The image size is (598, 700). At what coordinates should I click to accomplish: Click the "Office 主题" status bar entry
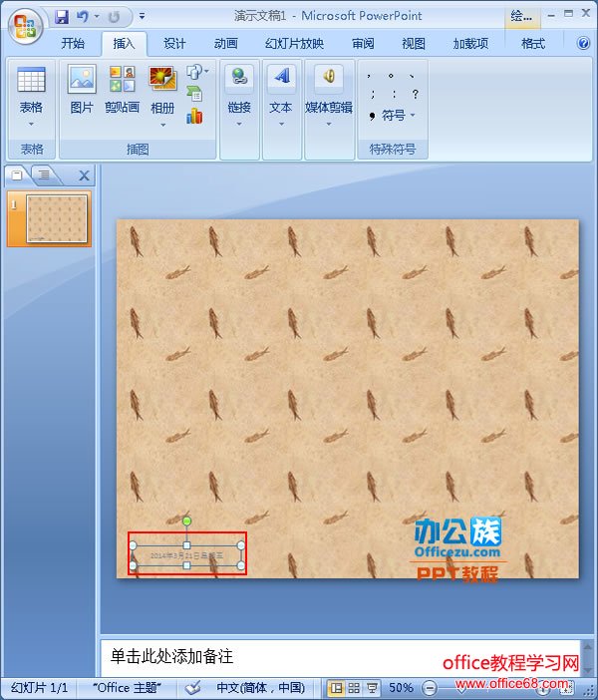tap(127, 687)
